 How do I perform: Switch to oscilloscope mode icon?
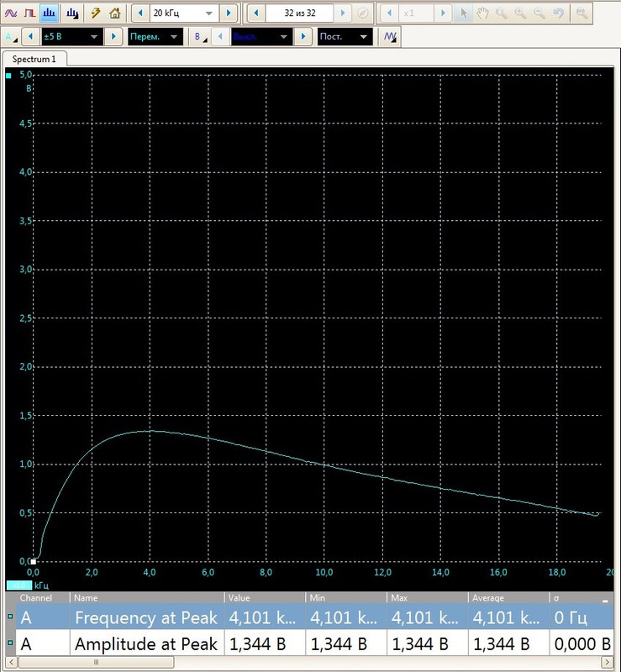[x=11, y=13]
